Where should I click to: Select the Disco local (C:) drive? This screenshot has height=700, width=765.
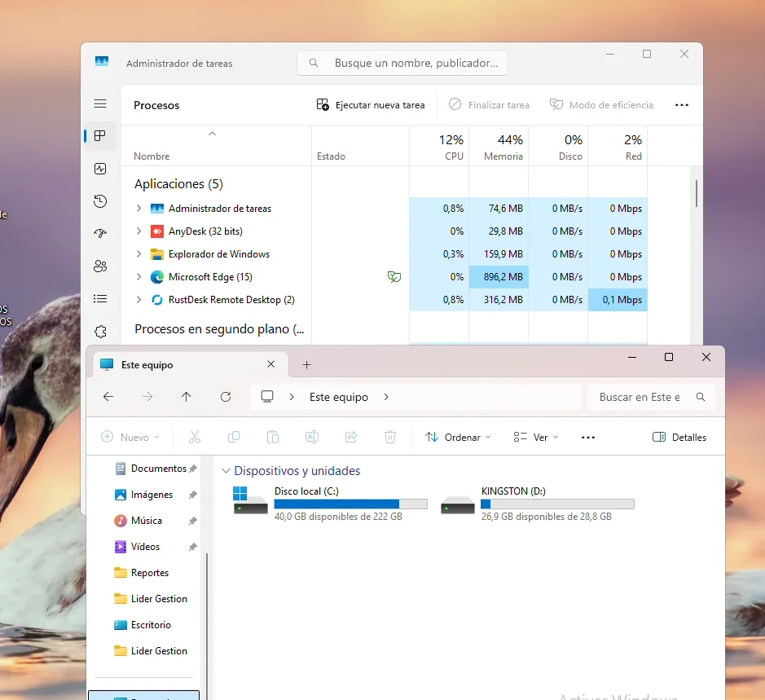331,504
